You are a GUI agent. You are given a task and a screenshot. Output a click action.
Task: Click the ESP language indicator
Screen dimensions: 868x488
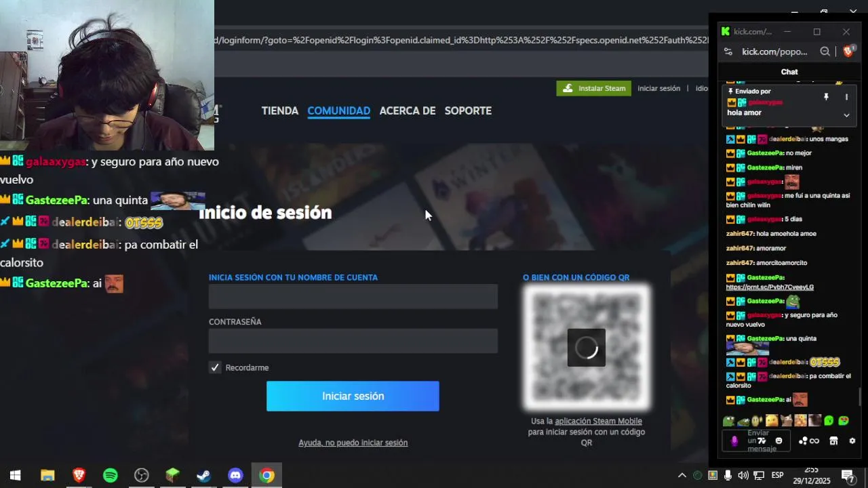click(777, 475)
